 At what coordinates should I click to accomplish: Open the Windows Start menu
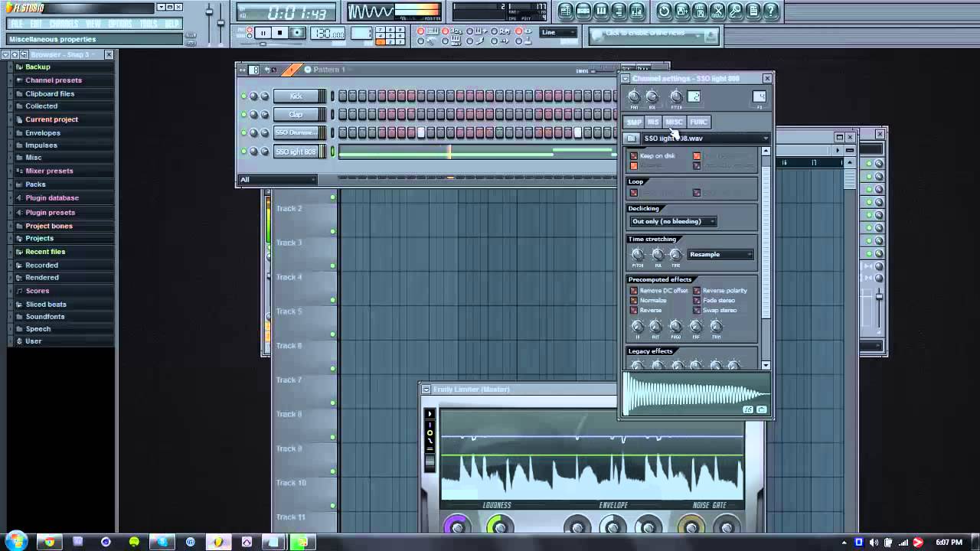[x=15, y=541]
